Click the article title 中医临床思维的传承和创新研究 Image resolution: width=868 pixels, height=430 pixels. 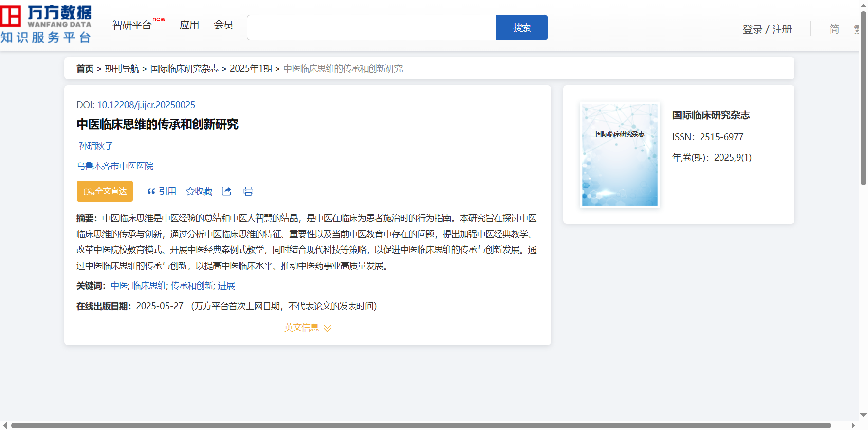click(157, 125)
